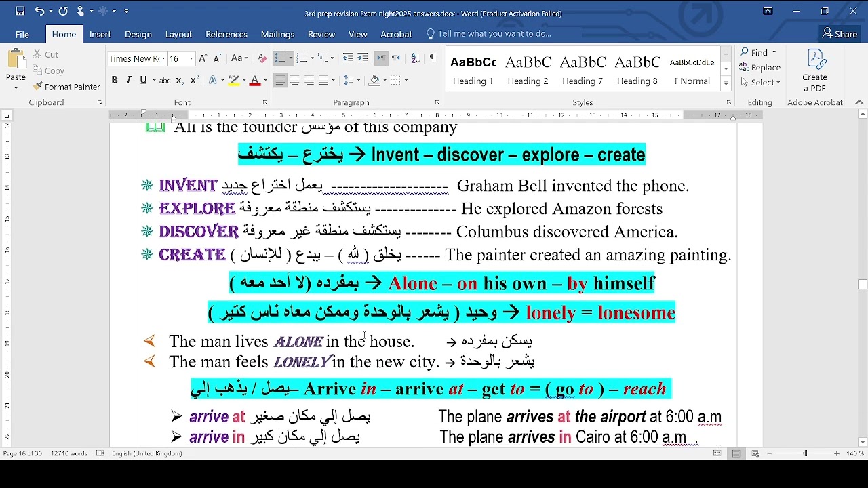The width and height of the screenshot is (868, 488).
Task: Switch to the References tab
Action: pos(226,34)
